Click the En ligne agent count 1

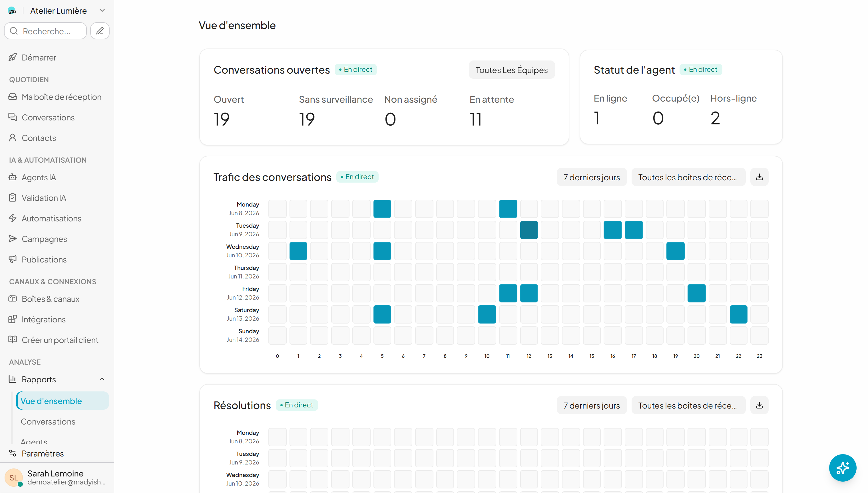[x=597, y=118]
